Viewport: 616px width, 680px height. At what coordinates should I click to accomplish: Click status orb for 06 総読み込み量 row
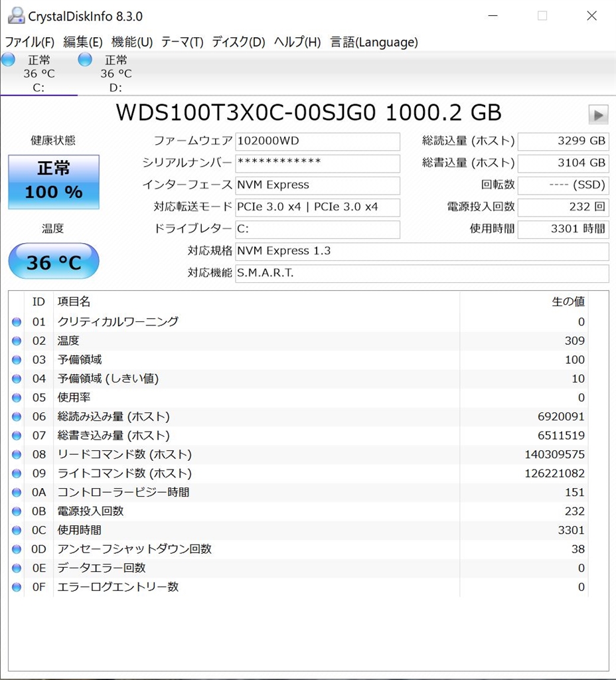17,416
